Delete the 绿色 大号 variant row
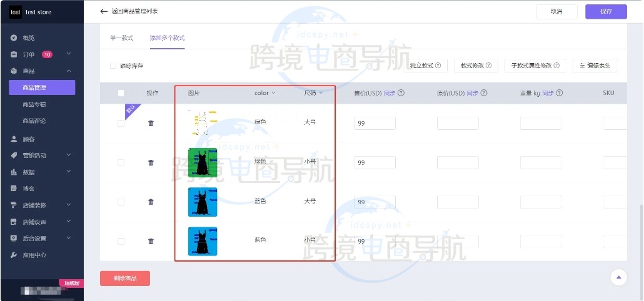This screenshot has width=644, height=301. click(151, 124)
